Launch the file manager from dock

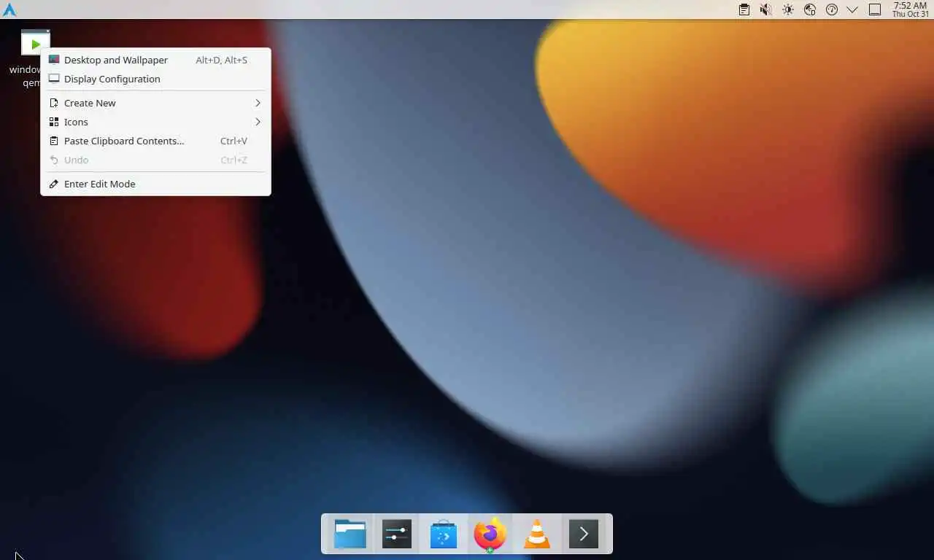(x=350, y=534)
